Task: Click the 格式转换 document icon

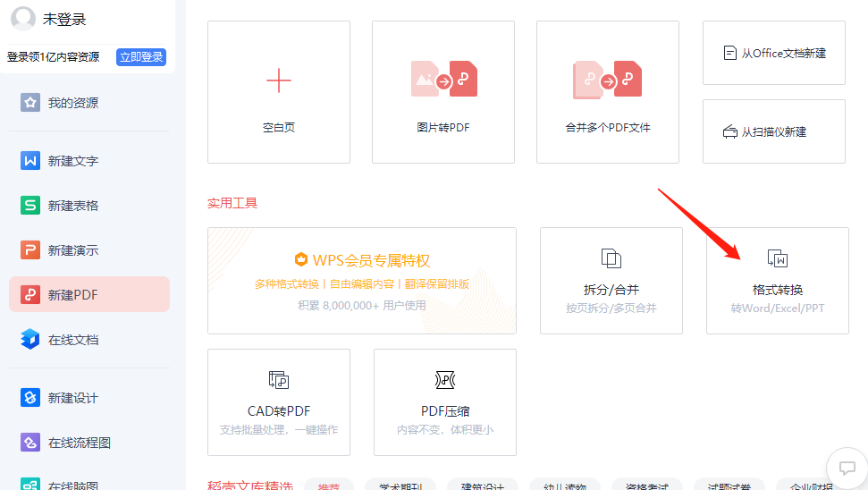Action: point(777,258)
